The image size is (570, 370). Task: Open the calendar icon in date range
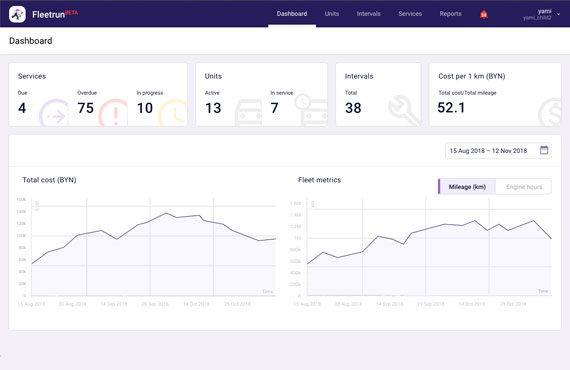pyautogui.click(x=544, y=150)
